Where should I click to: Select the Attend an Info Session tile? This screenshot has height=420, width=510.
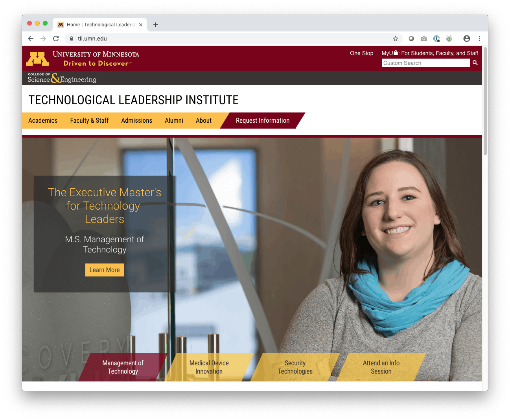pyautogui.click(x=381, y=367)
